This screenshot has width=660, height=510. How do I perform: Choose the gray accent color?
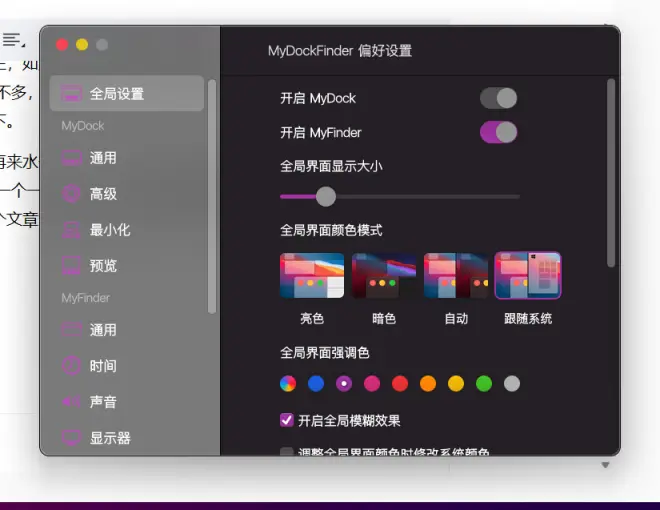tap(512, 383)
